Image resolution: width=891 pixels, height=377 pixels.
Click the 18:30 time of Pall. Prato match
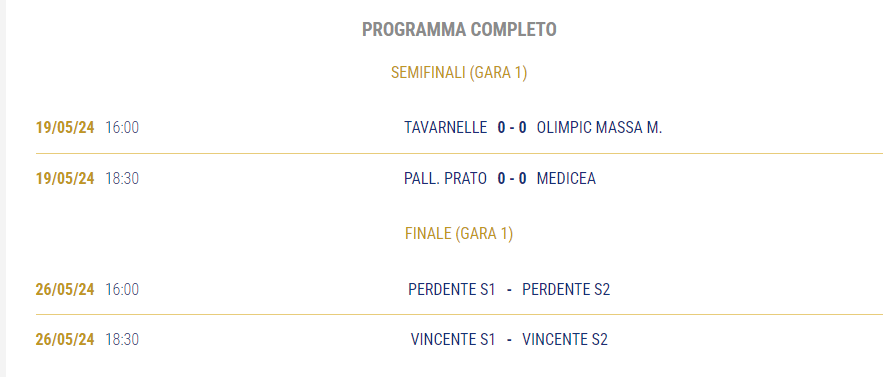click(122, 179)
